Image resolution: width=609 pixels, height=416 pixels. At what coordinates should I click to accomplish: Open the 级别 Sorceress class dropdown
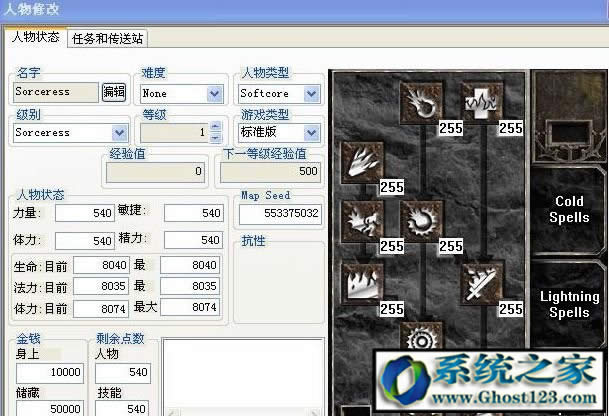[120, 132]
